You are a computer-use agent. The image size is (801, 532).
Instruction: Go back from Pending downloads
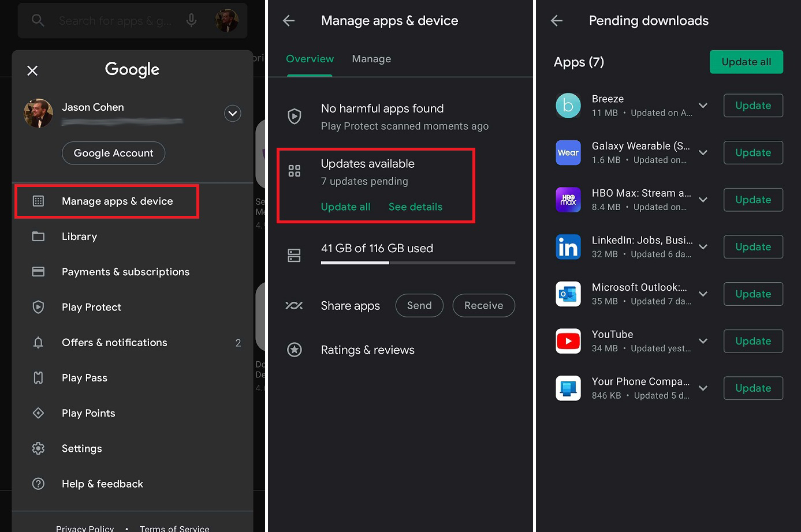coord(557,21)
